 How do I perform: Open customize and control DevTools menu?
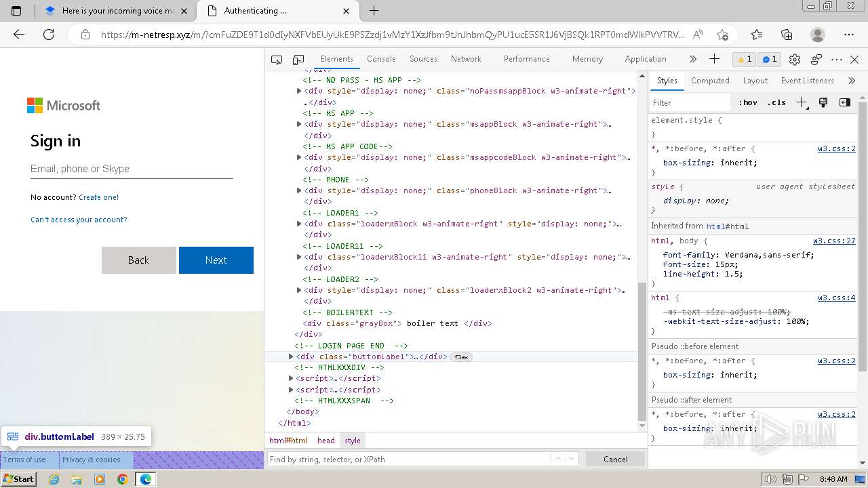pos(837,60)
